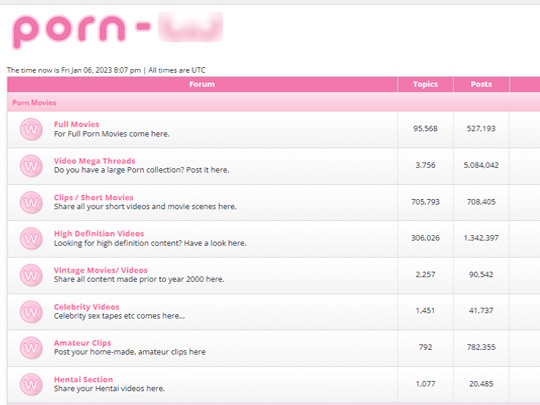Image resolution: width=540 pixels, height=405 pixels.
Task: Click the Hentai Section forum icon
Action: point(31,384)
